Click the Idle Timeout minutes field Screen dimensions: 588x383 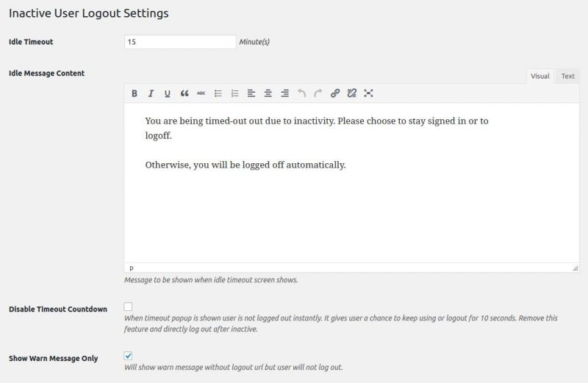tap(180, 42)
